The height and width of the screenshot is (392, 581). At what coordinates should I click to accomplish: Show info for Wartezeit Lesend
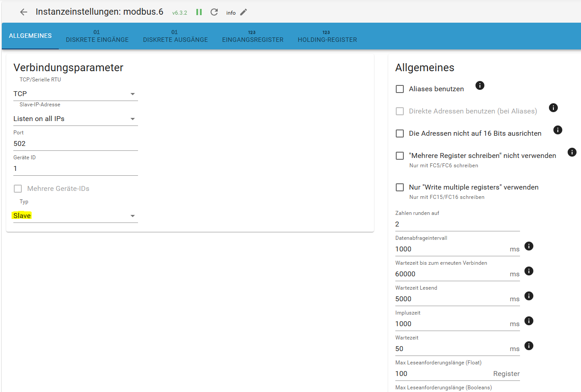[x=528, y=296]
